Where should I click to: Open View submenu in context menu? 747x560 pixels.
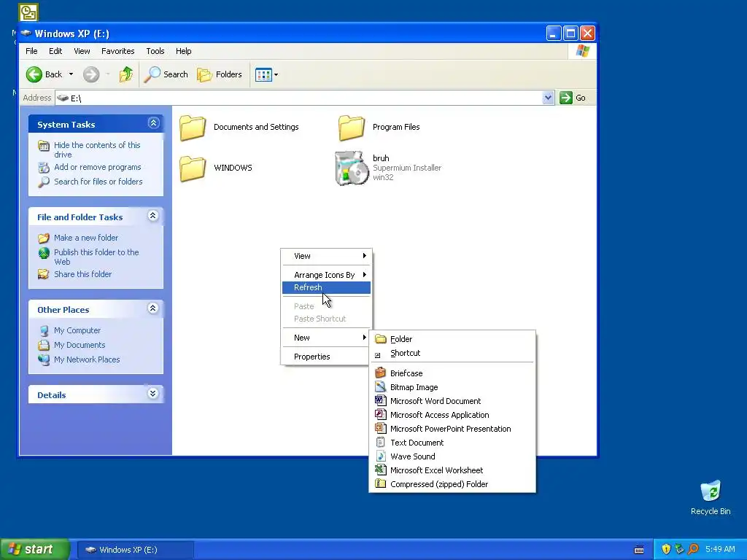326,256
